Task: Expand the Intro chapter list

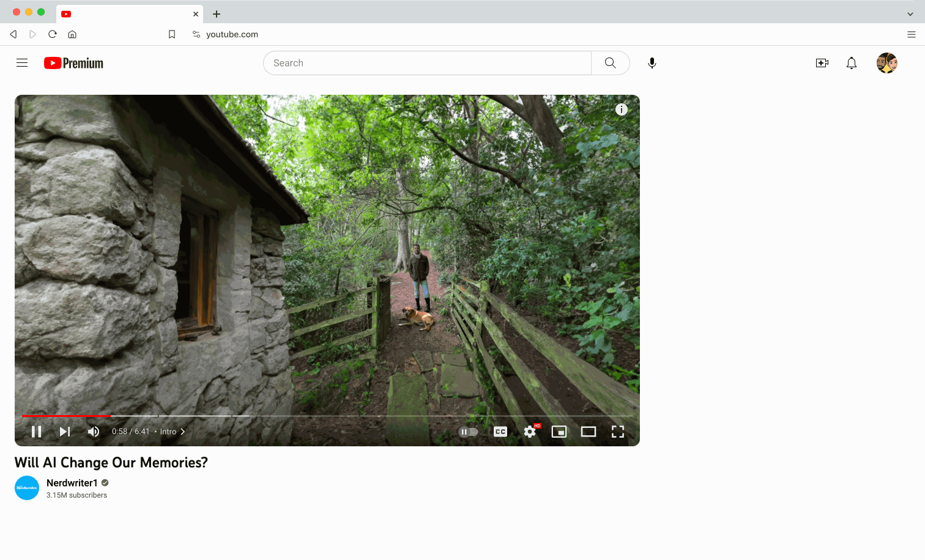Action: [x=173, y=432]
